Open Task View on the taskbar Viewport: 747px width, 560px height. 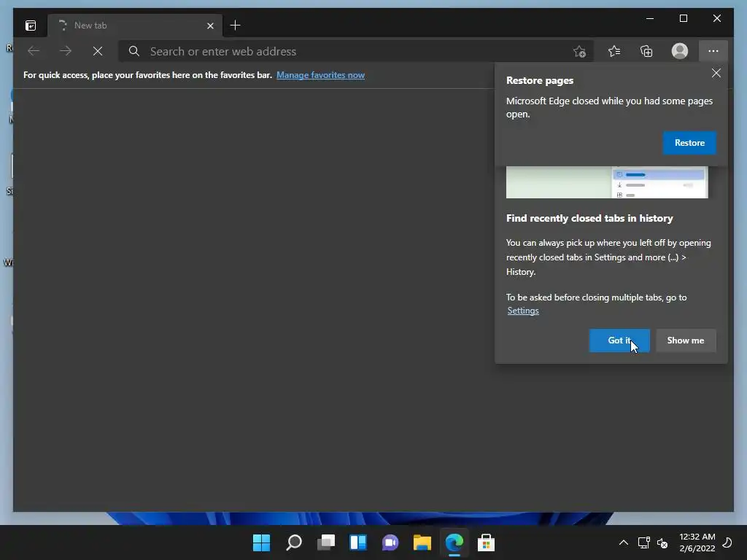(326, 542)
